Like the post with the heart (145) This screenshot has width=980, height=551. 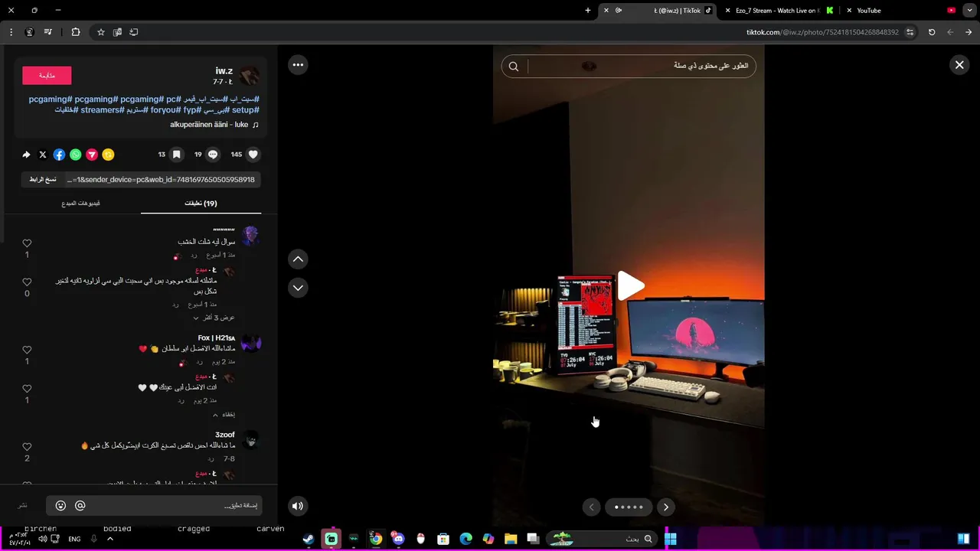(253, 155)
